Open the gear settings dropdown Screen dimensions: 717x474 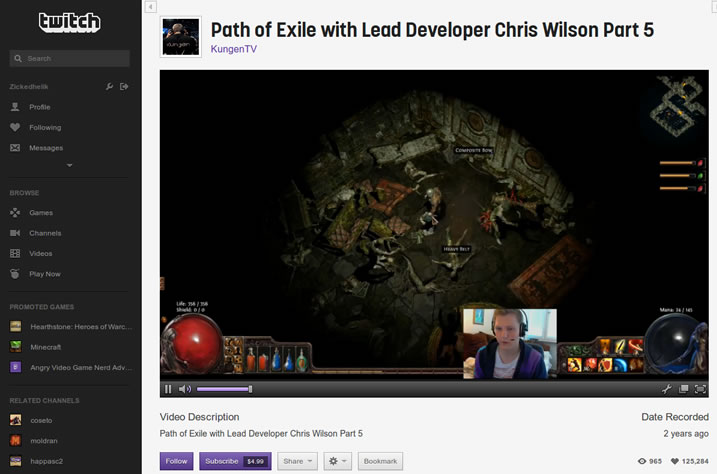click(x=337, y=461)
